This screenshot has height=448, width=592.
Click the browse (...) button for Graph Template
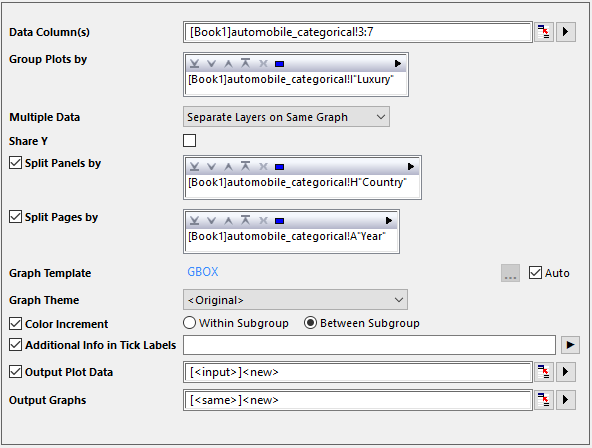[x=510, y=273]
